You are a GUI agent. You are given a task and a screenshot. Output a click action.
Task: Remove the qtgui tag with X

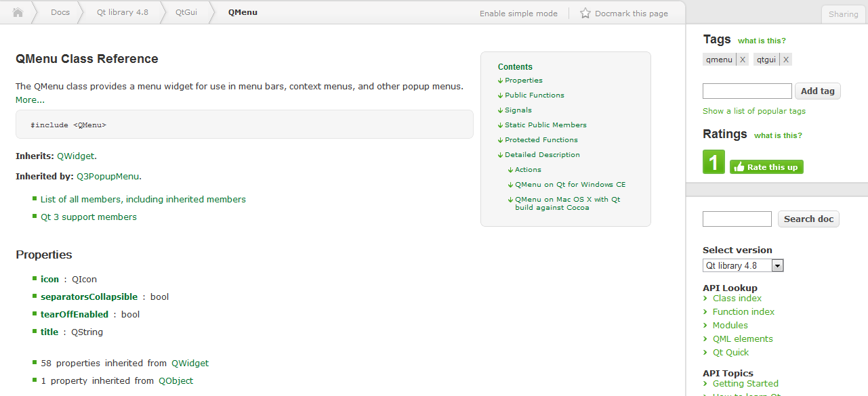[x=786, y=60]
